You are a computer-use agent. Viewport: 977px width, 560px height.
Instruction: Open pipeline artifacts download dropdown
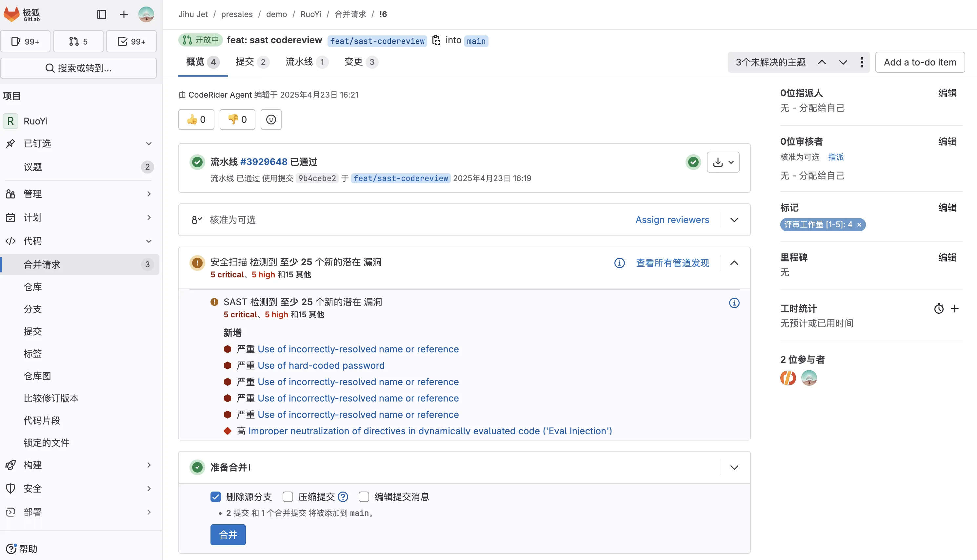pyautogui.click(x=723, y=162)
